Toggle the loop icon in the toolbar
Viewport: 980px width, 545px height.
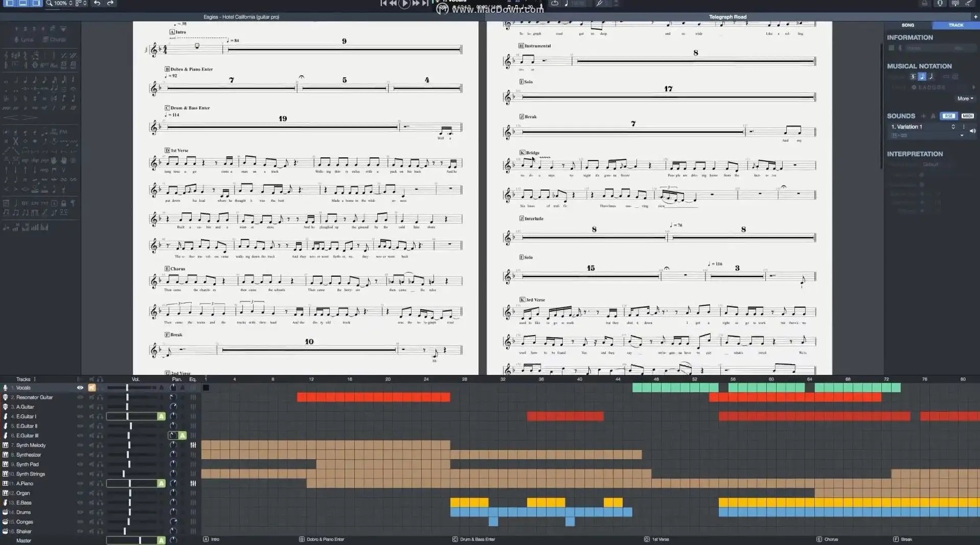tap(555, 3)
